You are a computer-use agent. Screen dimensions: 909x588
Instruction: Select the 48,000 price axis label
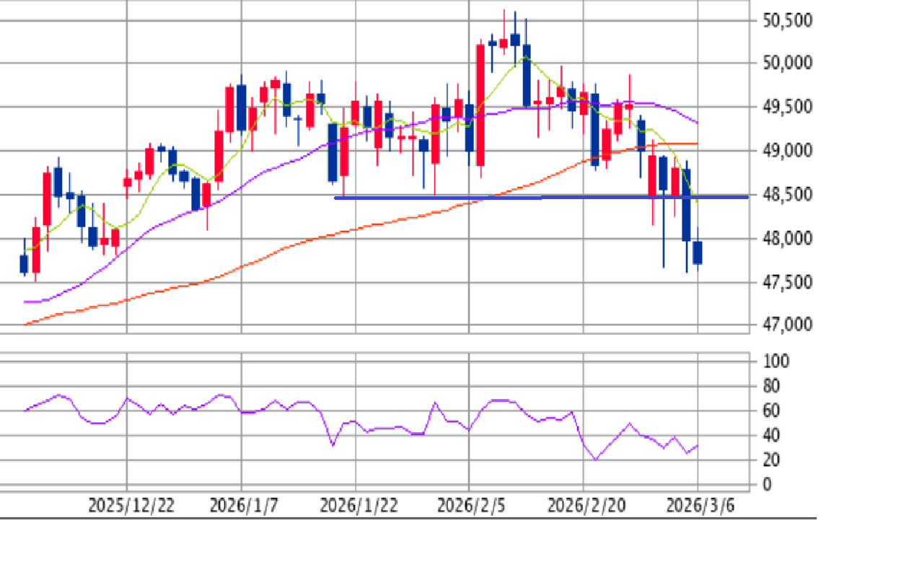tap(788, 238)
